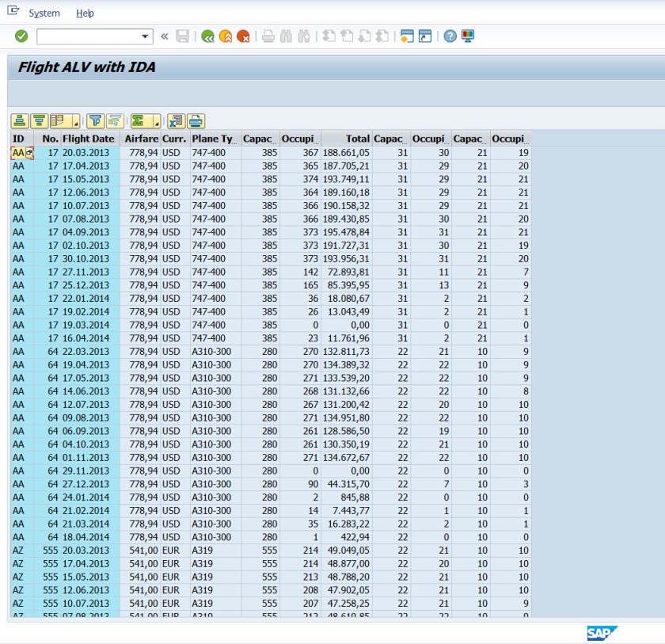Export the grid with the spreadsheet icon
665x644 pixels.
pyautogui.click(x=176, y=121)
